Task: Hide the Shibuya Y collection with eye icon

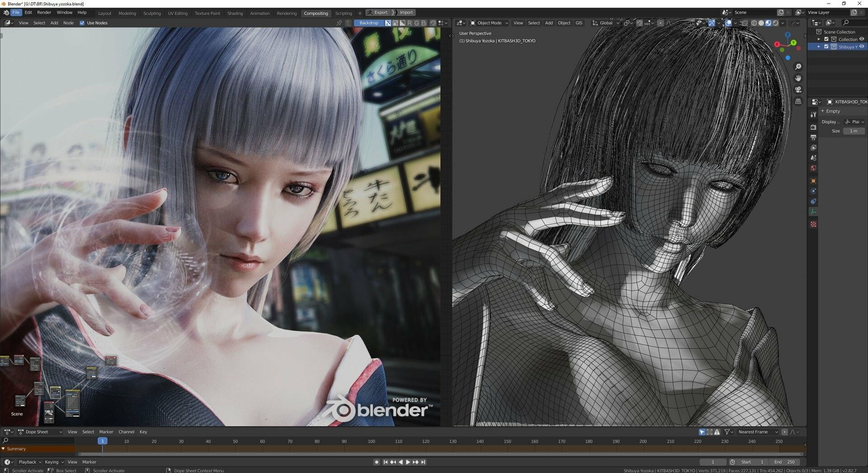Action: point(862,47)
